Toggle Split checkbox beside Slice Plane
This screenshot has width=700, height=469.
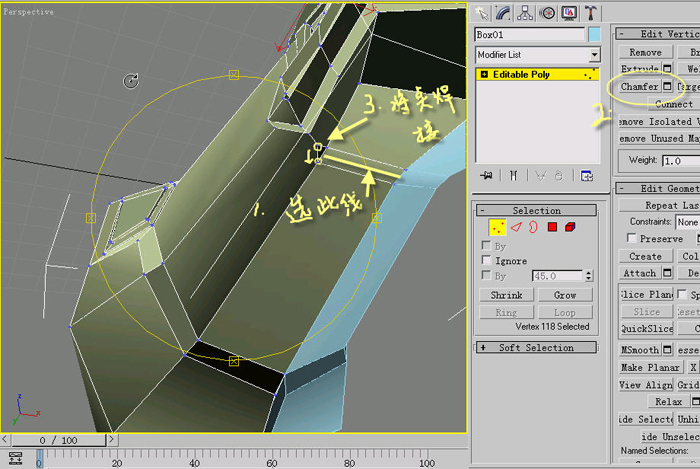682,294
